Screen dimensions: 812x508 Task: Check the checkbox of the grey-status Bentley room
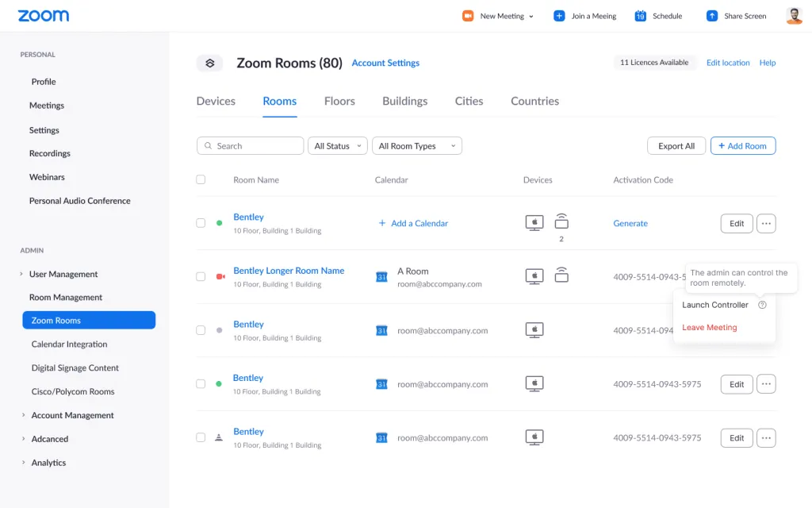201,330
